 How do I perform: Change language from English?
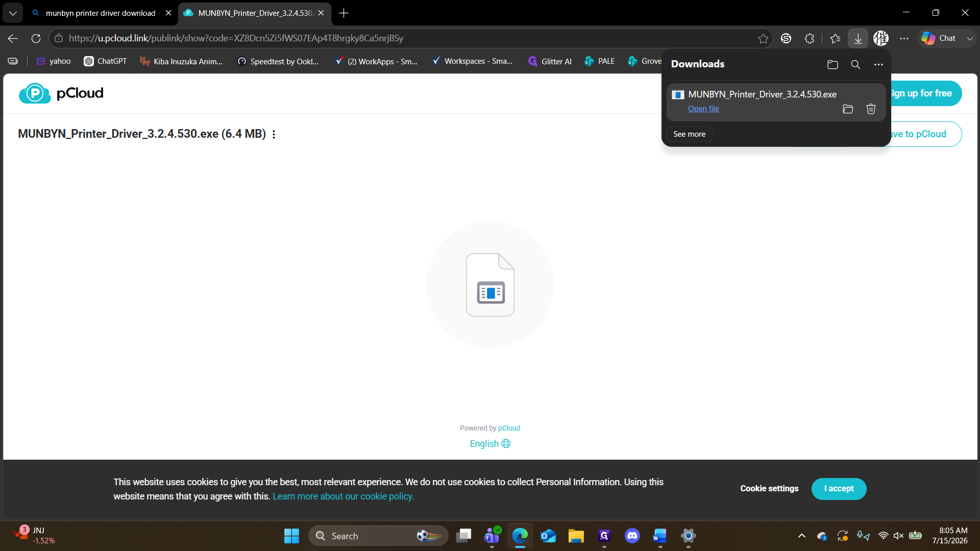490,444
